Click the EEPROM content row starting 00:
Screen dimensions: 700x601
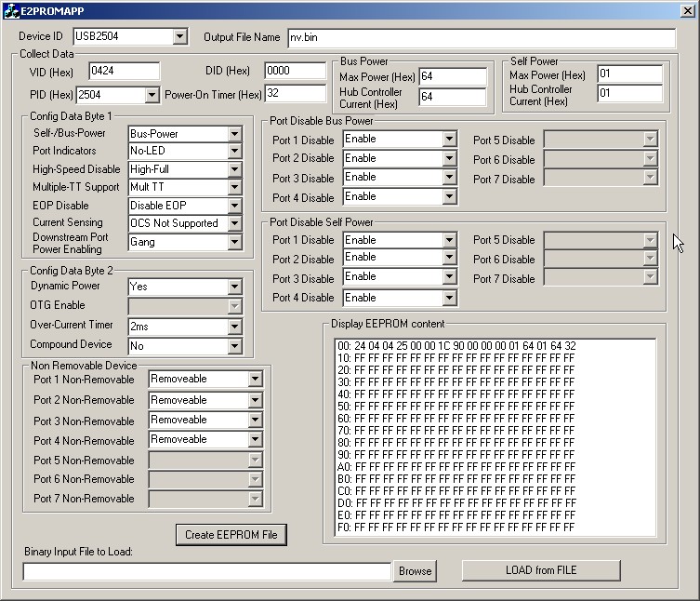click(456, 346)
